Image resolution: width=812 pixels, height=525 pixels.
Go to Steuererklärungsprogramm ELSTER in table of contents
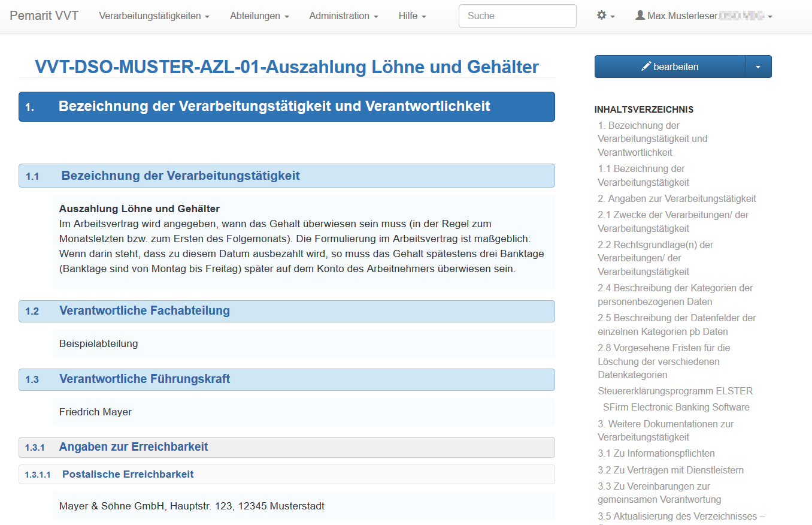click(675, 391)
